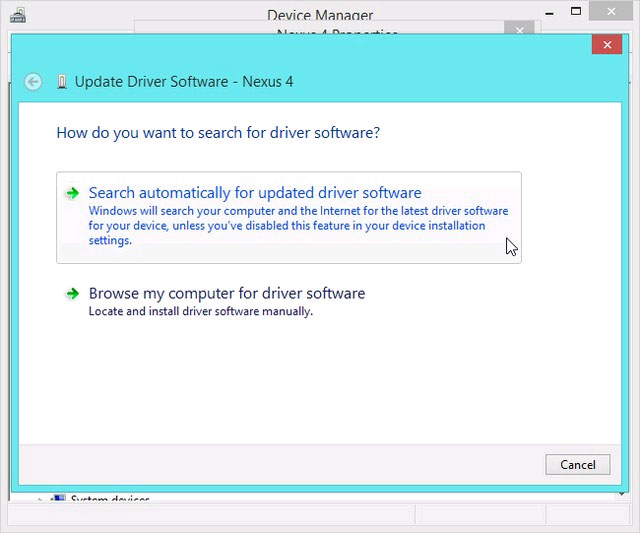Screen dimensions: 640x533
Task: Go back using the wizard back arrow
Action: coord(33,82)
